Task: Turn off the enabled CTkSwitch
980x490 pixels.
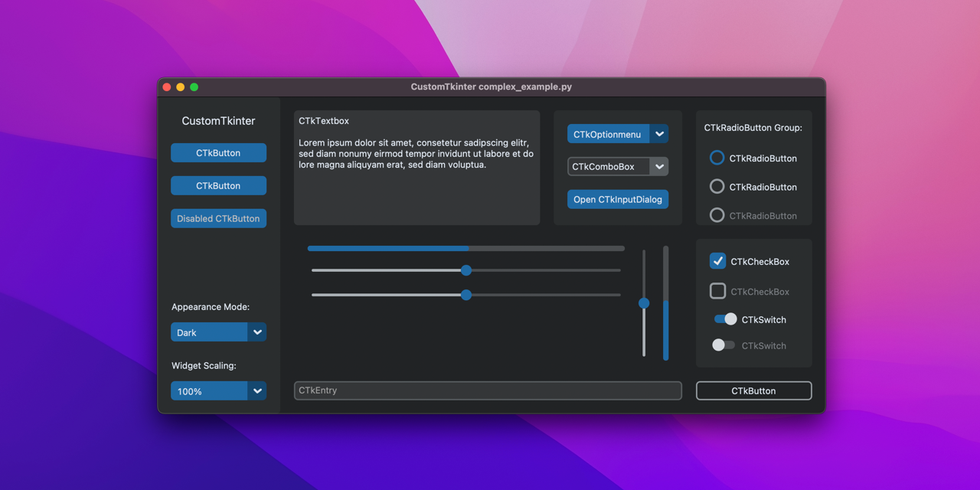Action: click(x=724, y=319)
